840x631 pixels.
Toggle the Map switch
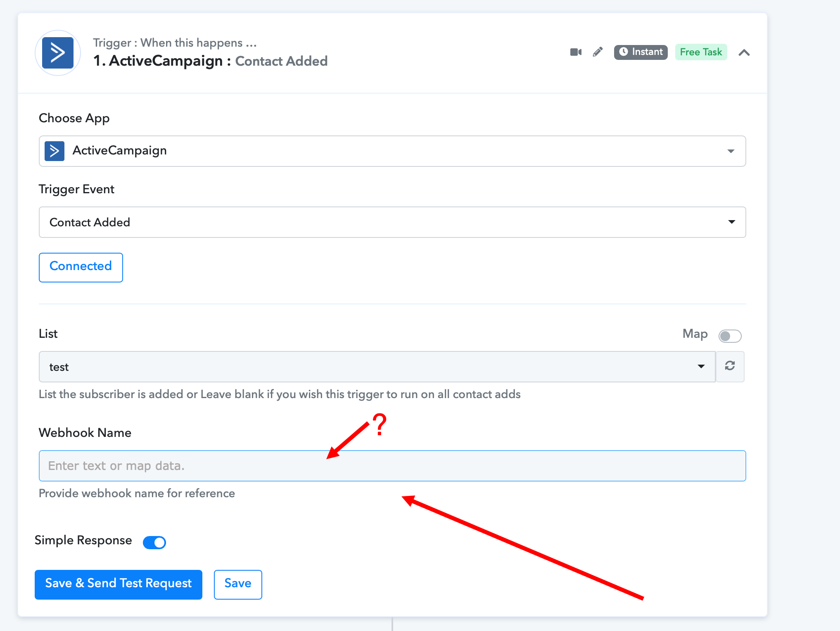(730, 336)
